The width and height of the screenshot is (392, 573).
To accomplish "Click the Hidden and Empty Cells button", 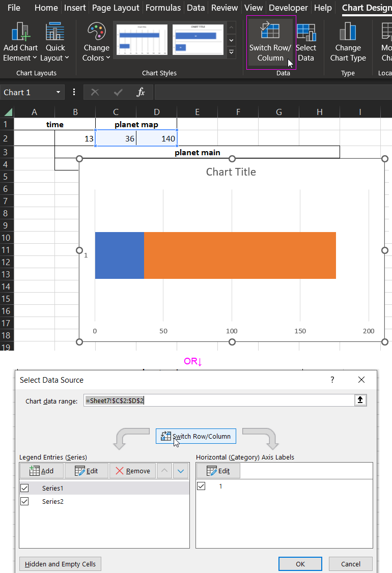I will [61, 564].
